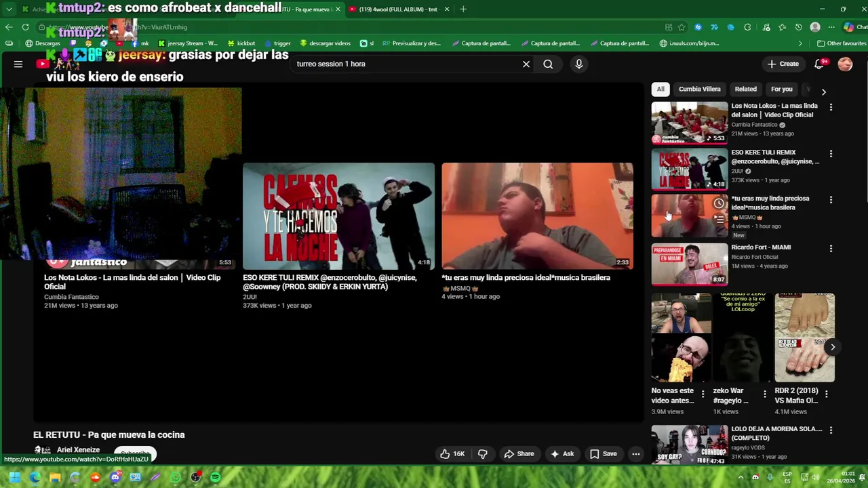Open the account avatar menu
The width and height of the screenshot is (868, 488).
pos(845,64)
